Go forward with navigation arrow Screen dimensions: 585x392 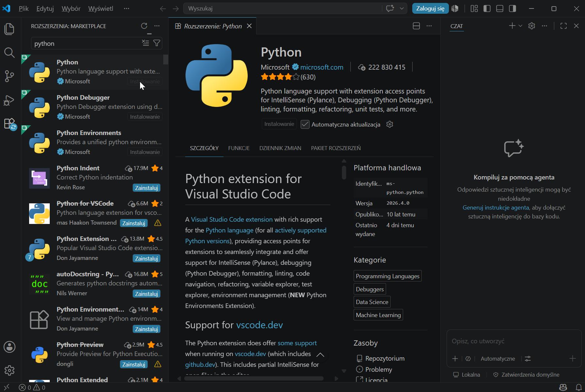click(x=176, y=9)
